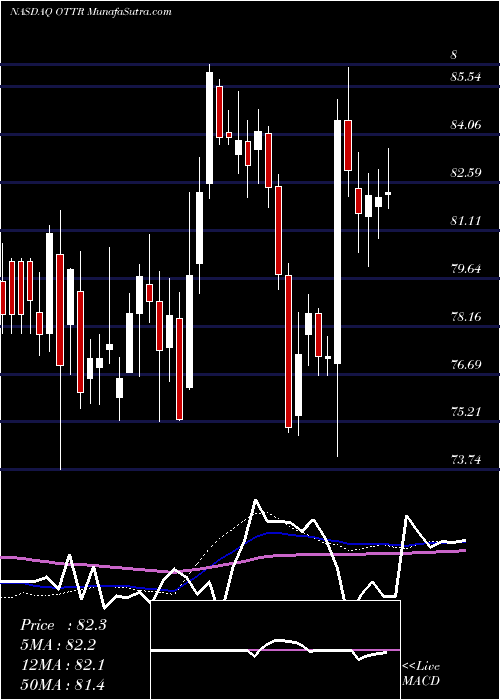Click the 85.54 price axis label
Image resolution: width=500 pixels, height=700 pixels.
tap(466, 77)
